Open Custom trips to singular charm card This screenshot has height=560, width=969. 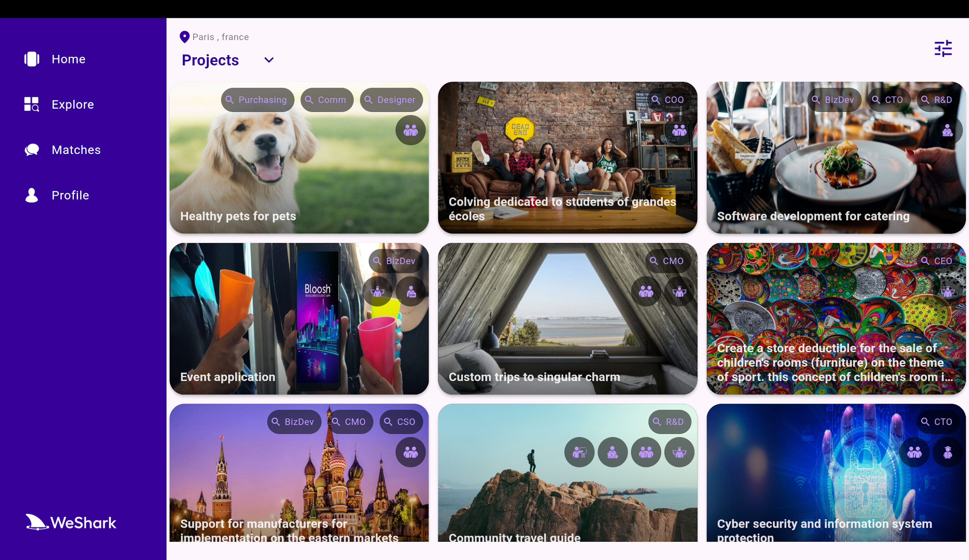pyautogui.click(x=568, y=319)
